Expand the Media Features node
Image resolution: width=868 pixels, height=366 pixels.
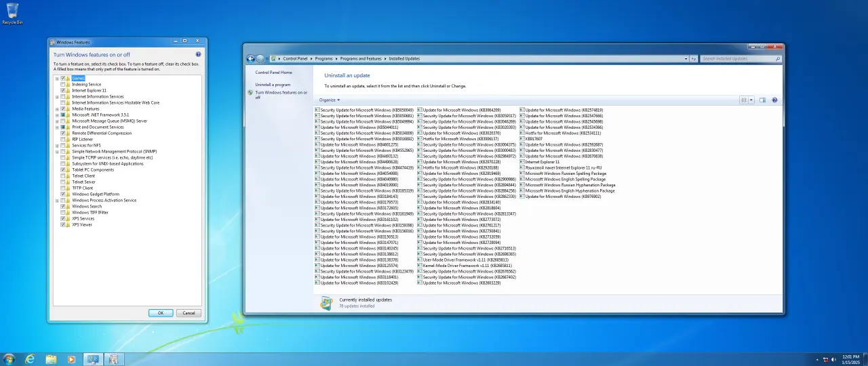(x=58, y=108)
